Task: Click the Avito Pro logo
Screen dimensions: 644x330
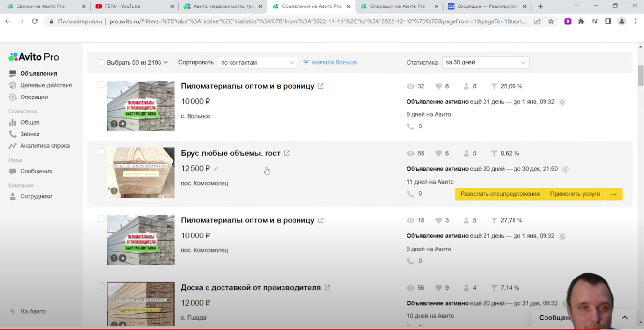Action: click(34, 57)
